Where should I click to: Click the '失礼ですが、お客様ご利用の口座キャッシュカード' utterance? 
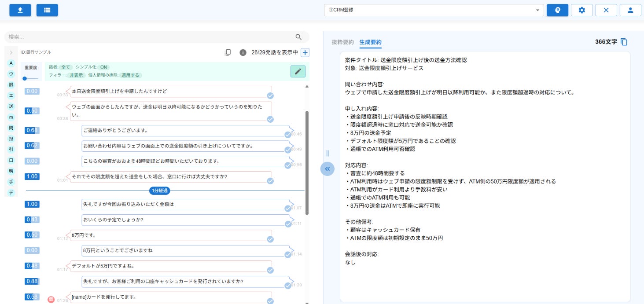tap(185, 281)
